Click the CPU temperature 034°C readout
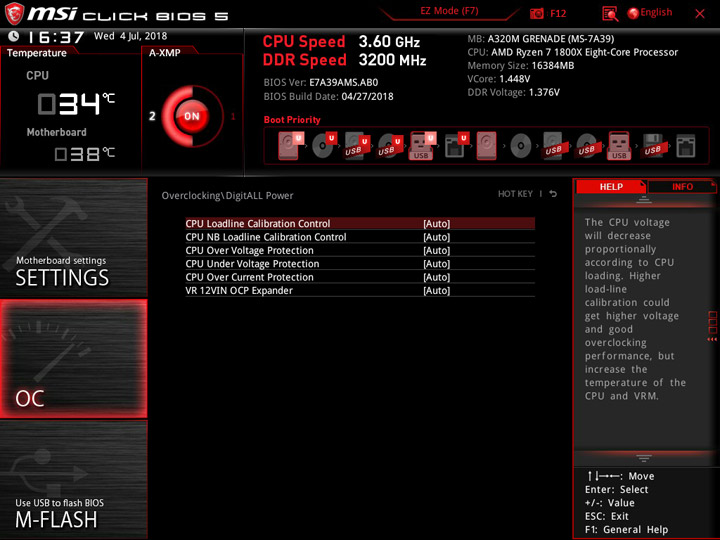 [76, 103]
